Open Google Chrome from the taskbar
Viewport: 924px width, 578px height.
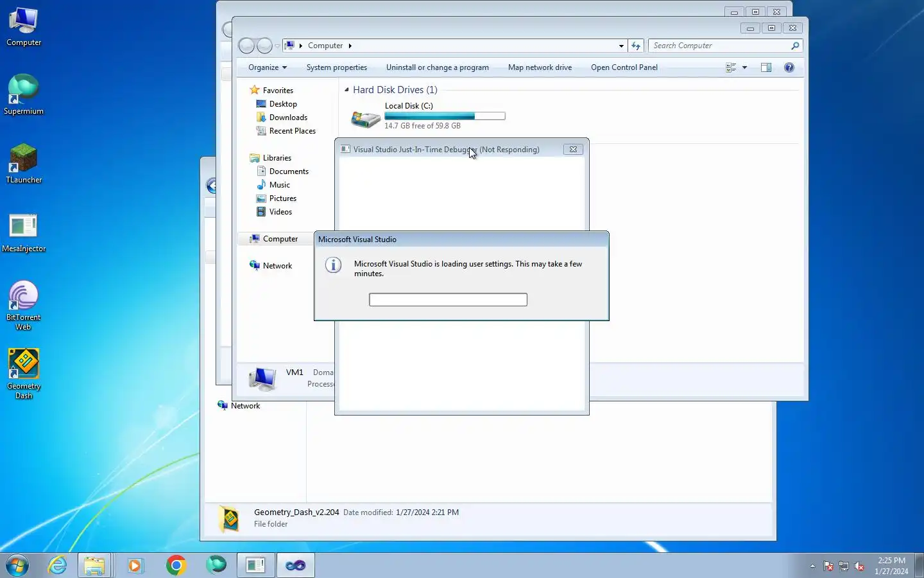point(176,566)
